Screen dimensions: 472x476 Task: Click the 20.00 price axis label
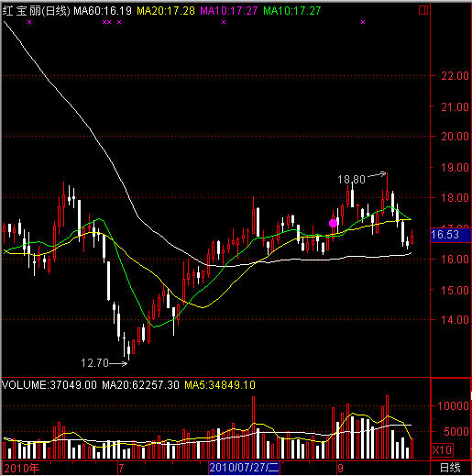click(x=455, y=137)
